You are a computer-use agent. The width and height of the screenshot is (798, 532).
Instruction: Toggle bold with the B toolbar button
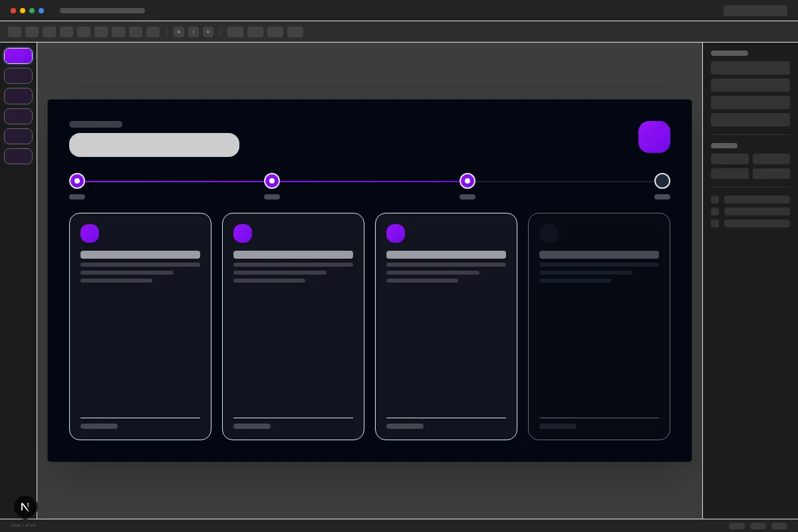(x=179, y=32)
